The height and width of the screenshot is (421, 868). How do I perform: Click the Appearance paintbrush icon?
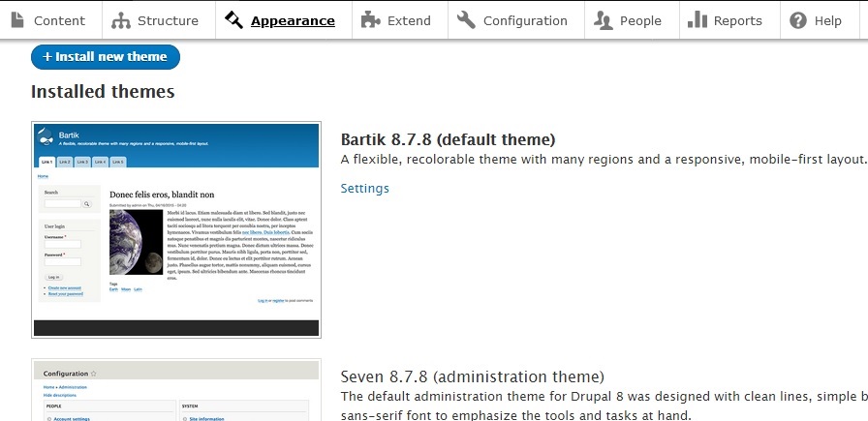tap(233, 20)
